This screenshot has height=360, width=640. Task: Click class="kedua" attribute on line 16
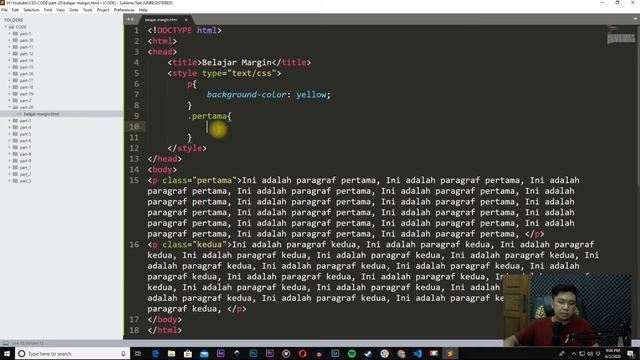tap(195, 244)
